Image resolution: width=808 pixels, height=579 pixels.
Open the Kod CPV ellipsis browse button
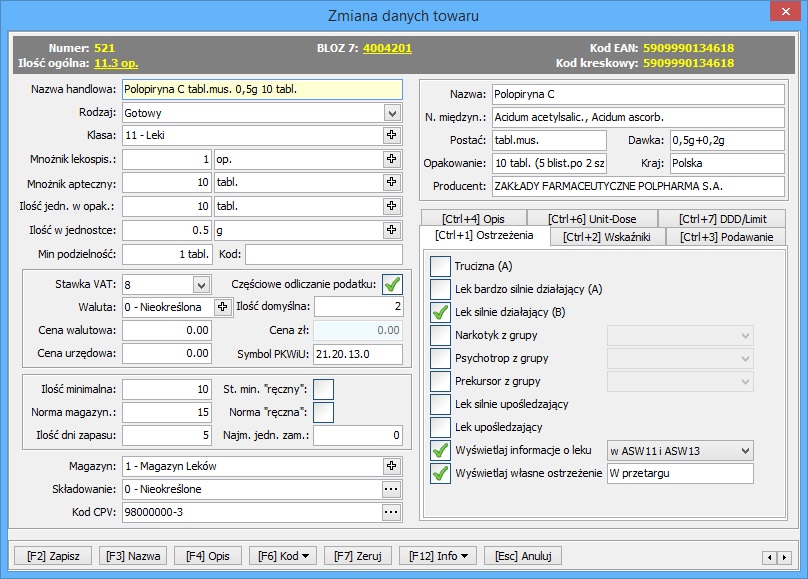pos(391,512)
